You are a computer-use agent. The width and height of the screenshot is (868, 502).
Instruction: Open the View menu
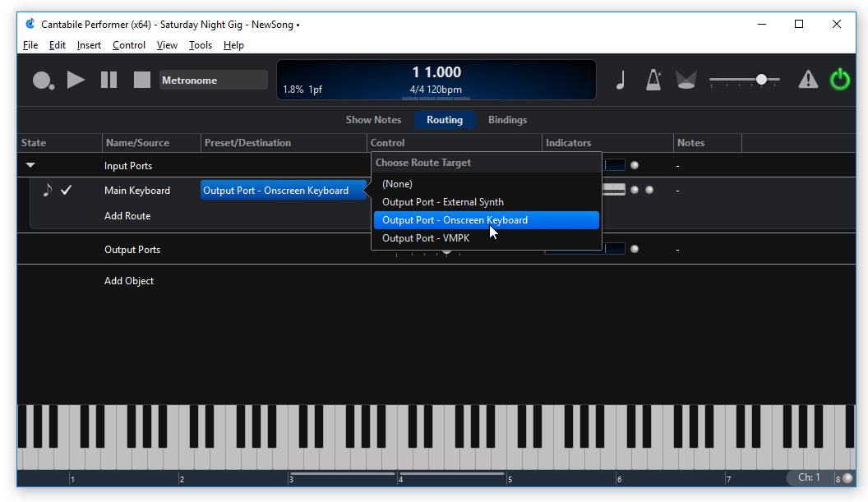167,45
